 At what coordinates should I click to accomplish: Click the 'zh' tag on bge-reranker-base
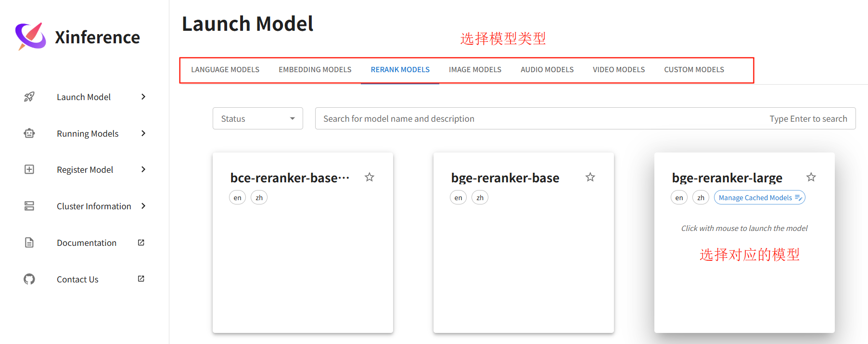coord(480,198)
